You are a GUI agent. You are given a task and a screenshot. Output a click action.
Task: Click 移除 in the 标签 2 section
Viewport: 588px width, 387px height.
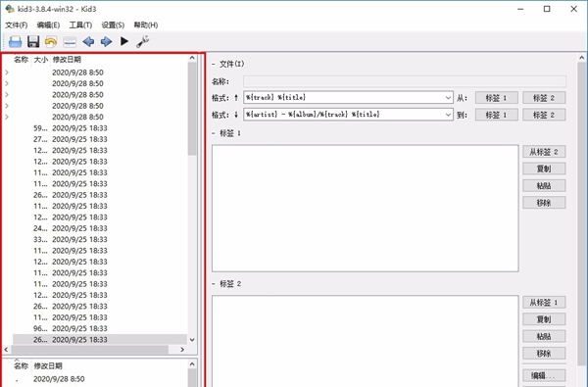pyautogui.click(x=544, y=354)
